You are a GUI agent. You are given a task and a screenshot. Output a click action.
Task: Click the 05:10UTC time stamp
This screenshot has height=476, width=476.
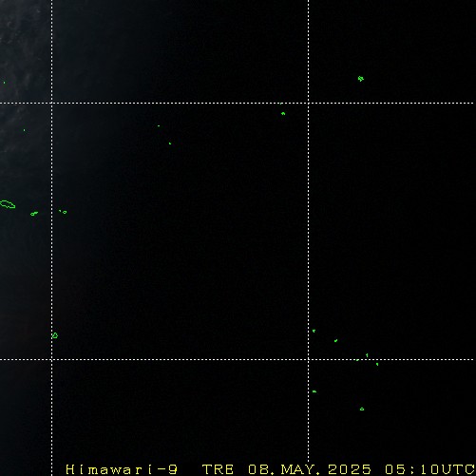point(429,469)
